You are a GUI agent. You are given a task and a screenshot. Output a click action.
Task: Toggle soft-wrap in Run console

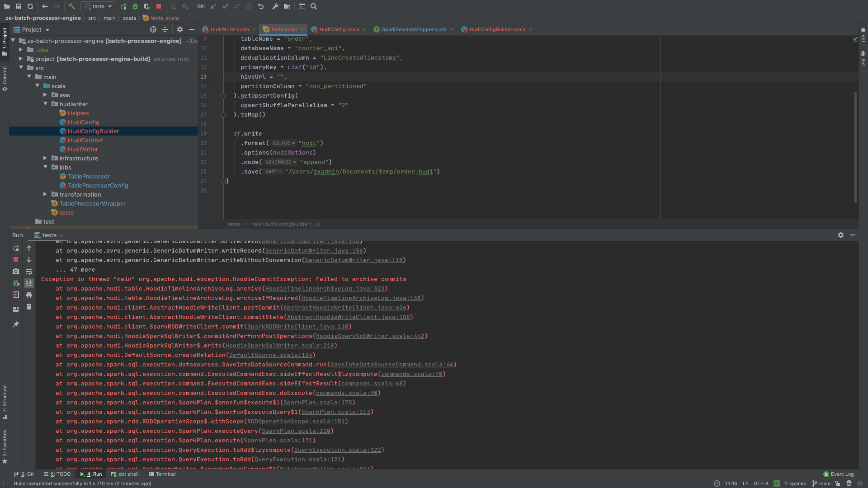pos(29,272)
